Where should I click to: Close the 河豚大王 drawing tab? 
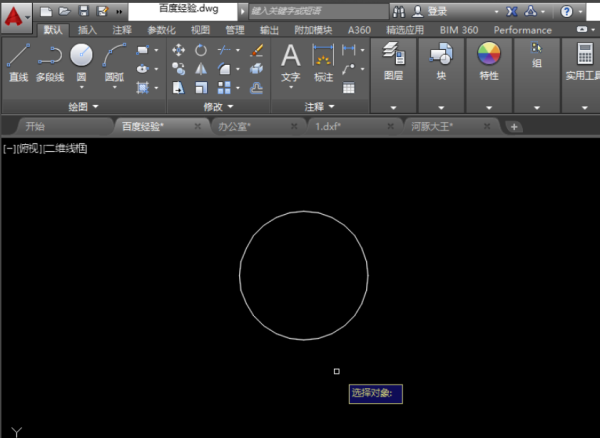[x=487, y=126]
